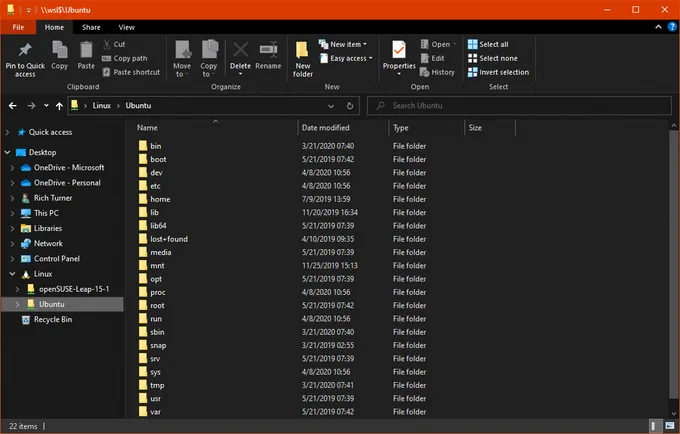Open the Easy access dropdown
The width and height of the screenshot is (680, 434).
point(346,58)
